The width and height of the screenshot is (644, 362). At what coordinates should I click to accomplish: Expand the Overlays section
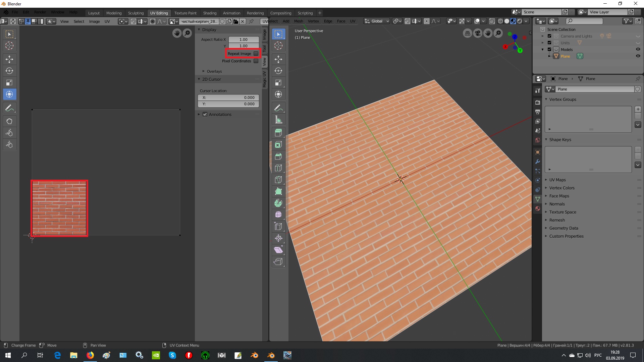click(214, 71)
